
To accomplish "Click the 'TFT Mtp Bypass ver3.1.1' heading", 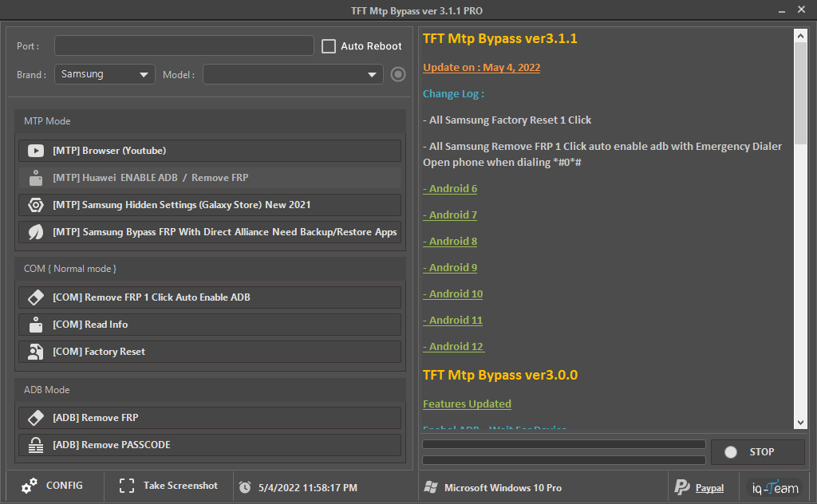I will 500,38.
